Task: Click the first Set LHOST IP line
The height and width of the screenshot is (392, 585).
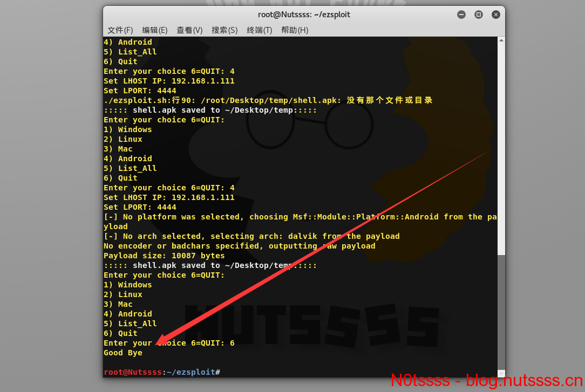Action: point(169,81)
